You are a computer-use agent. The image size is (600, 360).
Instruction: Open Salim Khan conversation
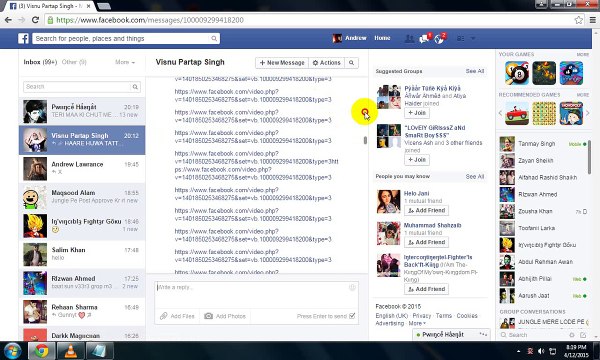click(82, 254)
